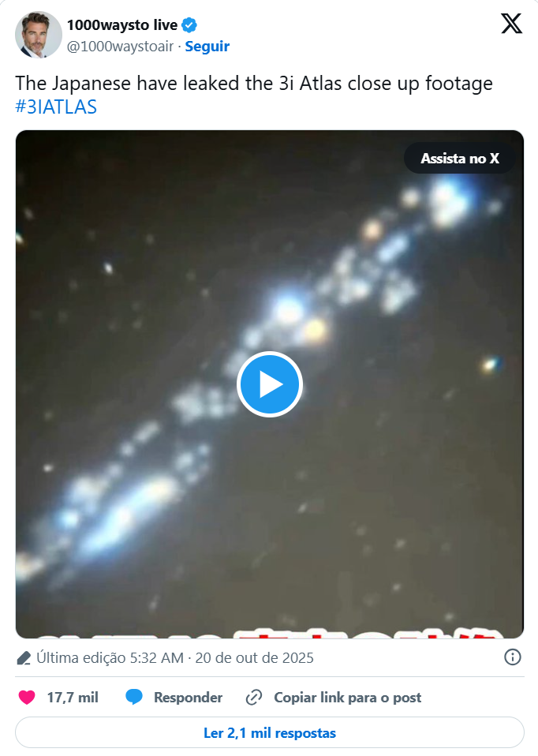Click the X logo icon
Image resolution: width=538 pixels, height=756 pixels.
click(511, 23)
